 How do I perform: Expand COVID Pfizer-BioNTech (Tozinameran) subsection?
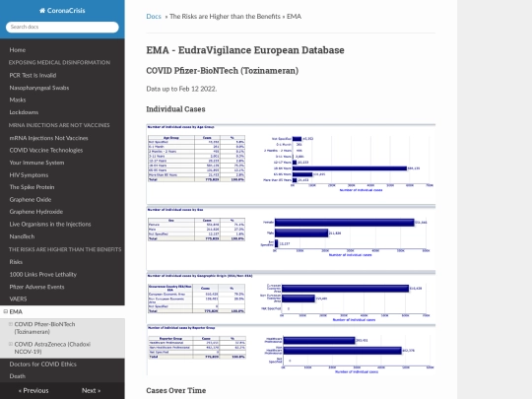coord(11,324)
